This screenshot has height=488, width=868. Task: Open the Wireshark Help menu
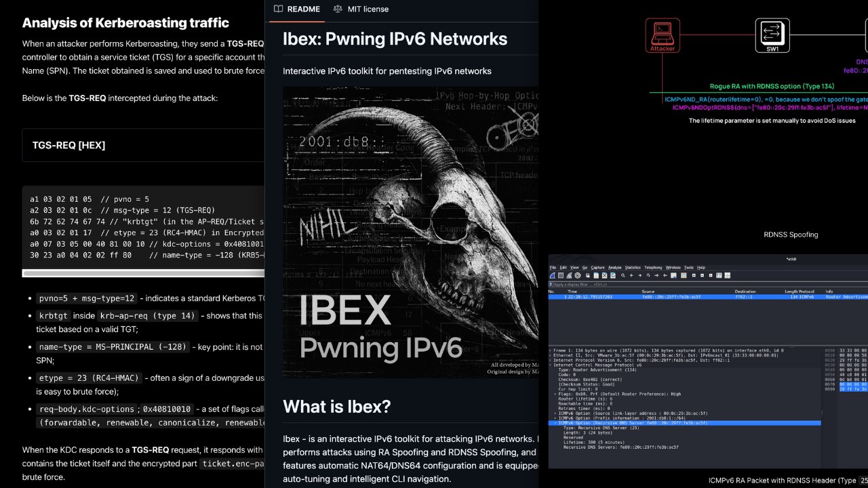click(x=701, y=268)
